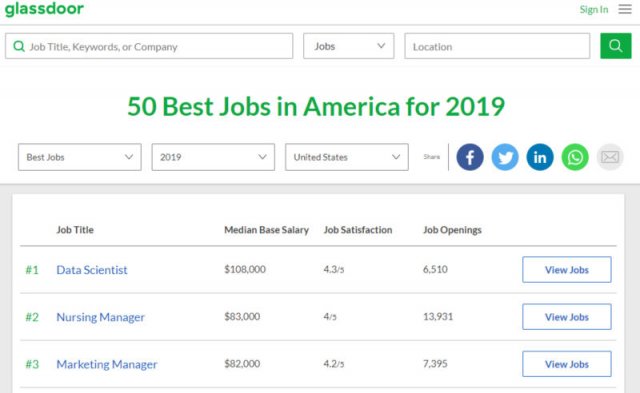Viewport: 640px width, 393px height.
Task: Share the list on Twitter
Action: pyautogui.click(x=505, y=157)
